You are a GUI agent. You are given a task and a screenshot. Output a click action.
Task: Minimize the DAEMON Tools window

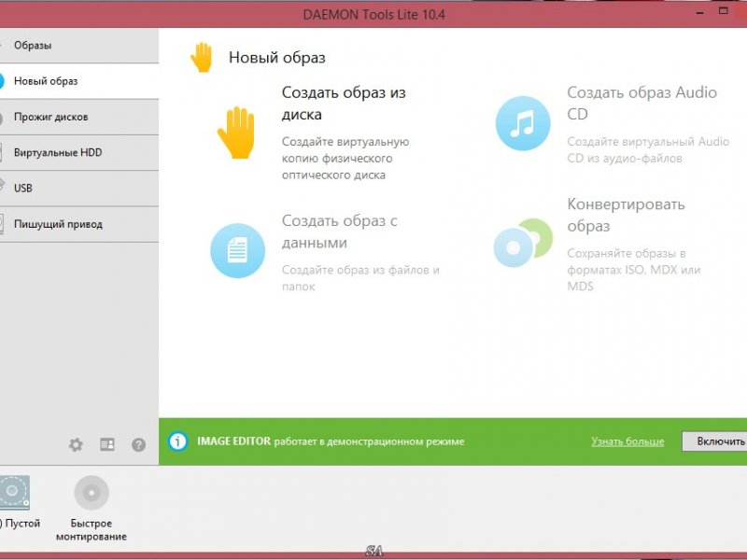click(699, 13)
